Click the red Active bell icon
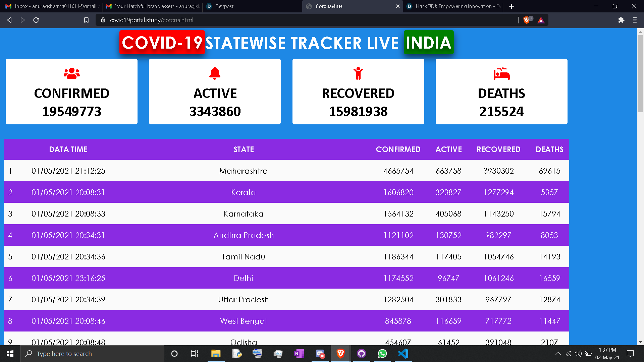The image size is (644, 362). point(215,73)
